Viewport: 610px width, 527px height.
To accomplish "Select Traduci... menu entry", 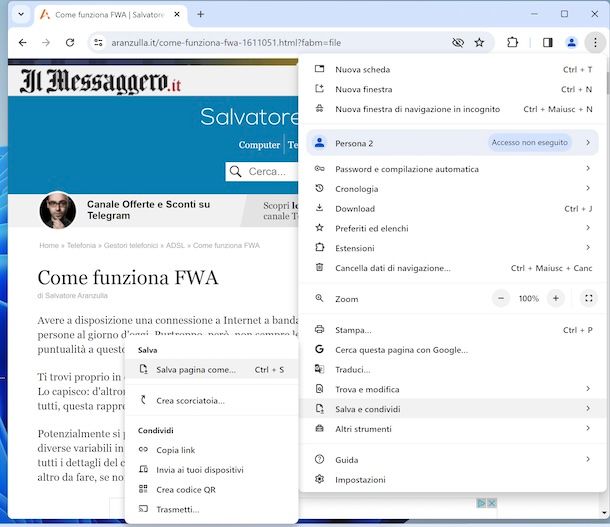I will coord(453,370).
